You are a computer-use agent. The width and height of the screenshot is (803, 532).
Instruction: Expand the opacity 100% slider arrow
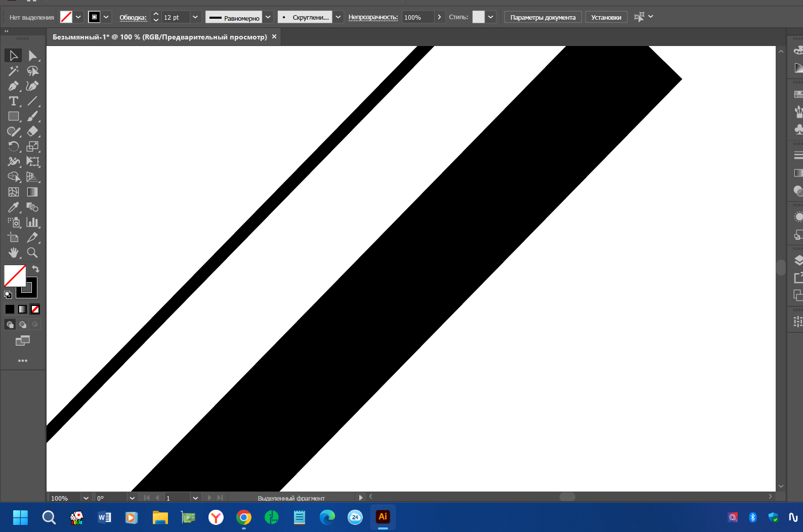(439, 17)
